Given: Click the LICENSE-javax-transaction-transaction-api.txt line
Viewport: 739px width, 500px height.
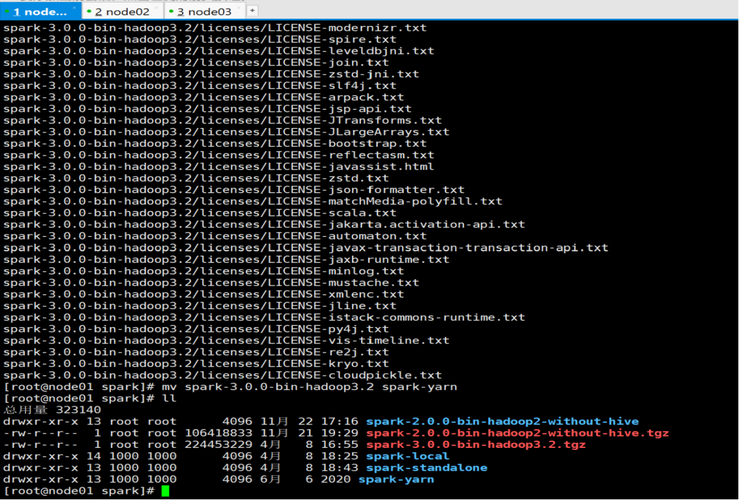Looking at the screenshot, I should [x=306, y=248].
